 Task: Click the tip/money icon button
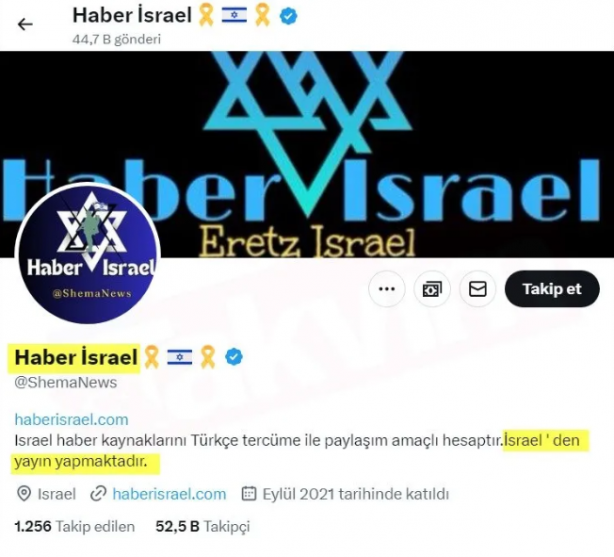(x=432, y=289)
